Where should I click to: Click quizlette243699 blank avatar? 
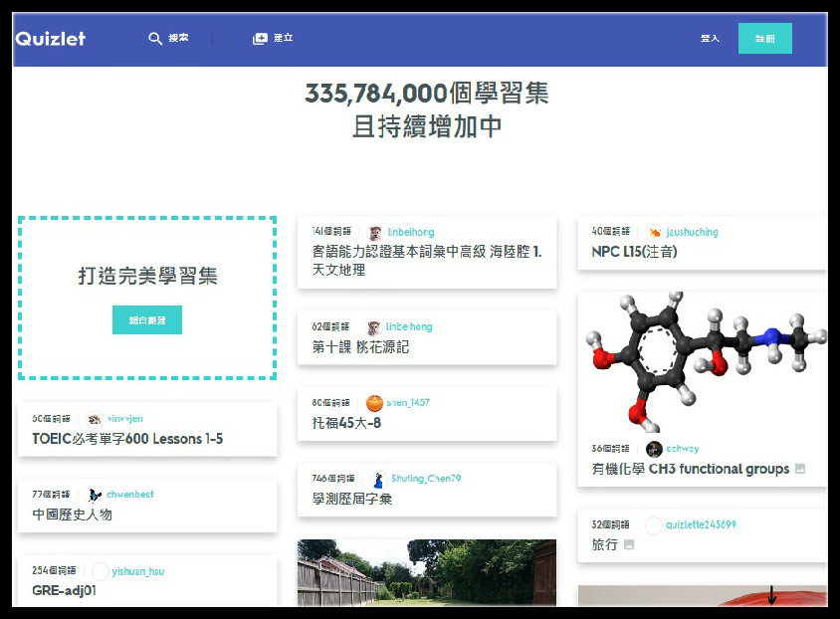point(653,525)
